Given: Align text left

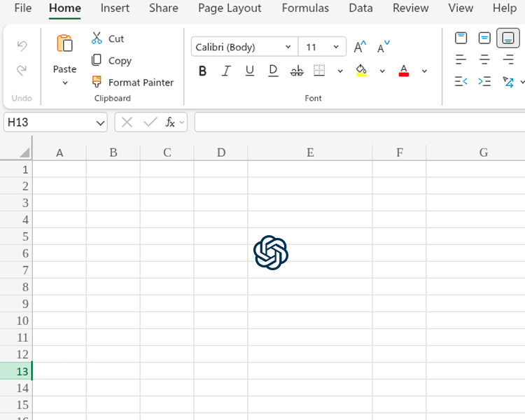Looking at the screenshot, I should click(461, 59).
